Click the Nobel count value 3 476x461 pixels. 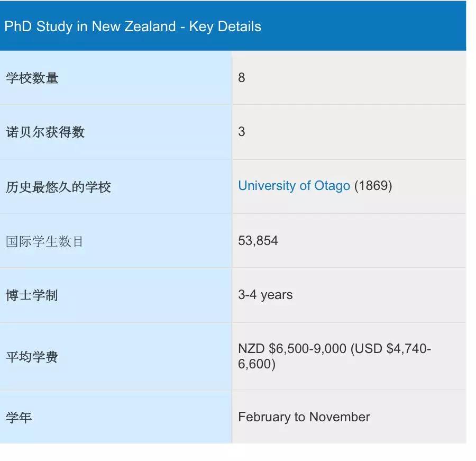click(x=241, y=132)
